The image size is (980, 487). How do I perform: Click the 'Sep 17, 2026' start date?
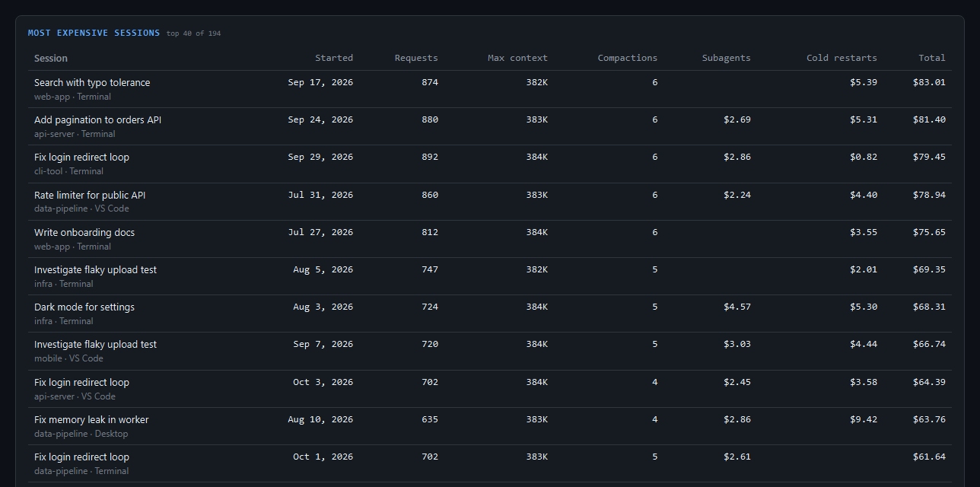[x=320, y=82]
